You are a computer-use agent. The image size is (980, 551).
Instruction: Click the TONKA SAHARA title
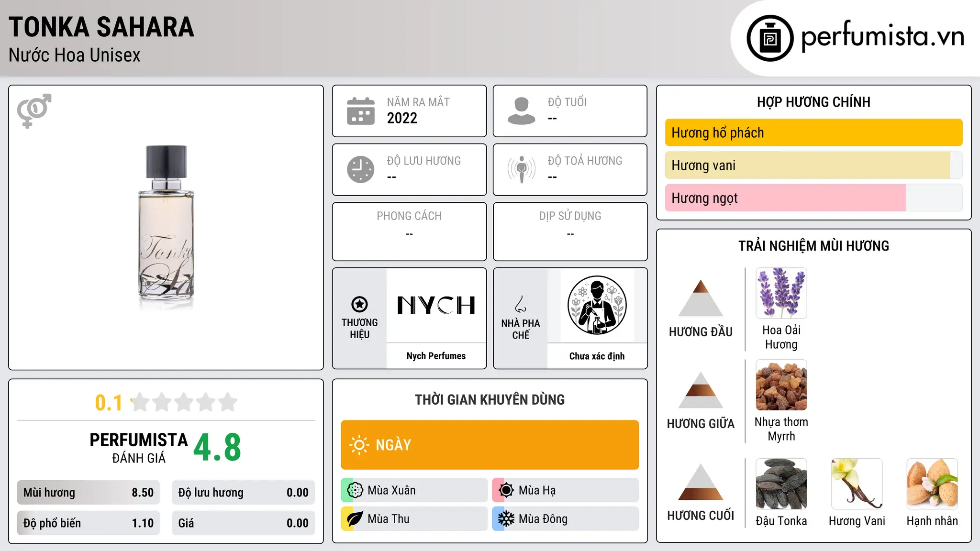[101, 27]
